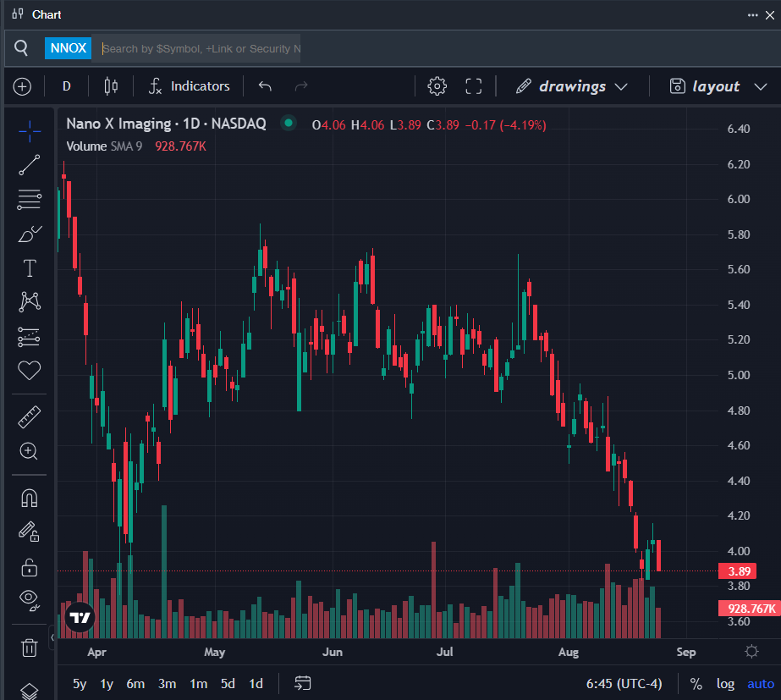Screen dimensions: 781x700
Task: Toggle percent scale mode
Action: (696, 684)
